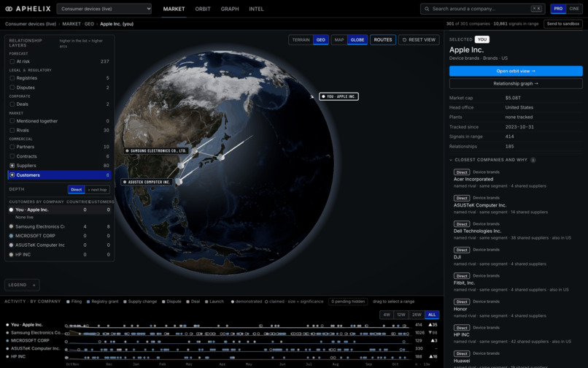
Task: Open Acer Incorporated in closest companies
Action: pyautogui.click(x=473, y=179)
